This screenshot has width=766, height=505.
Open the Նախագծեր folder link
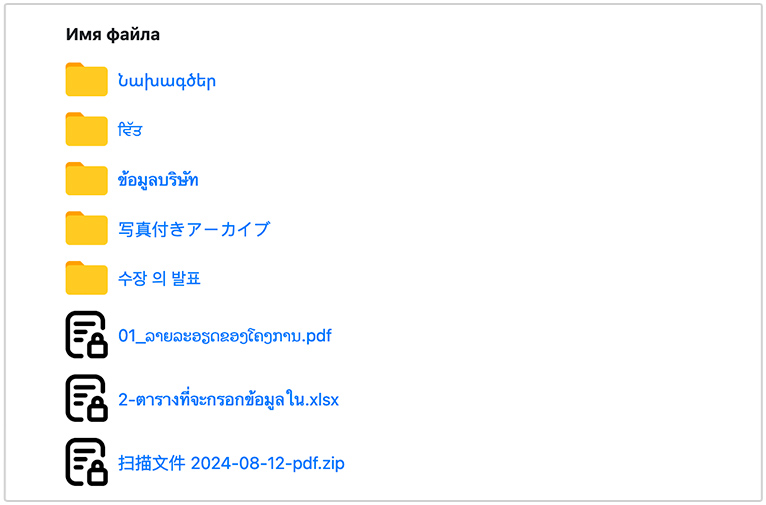tap(167, 81)
